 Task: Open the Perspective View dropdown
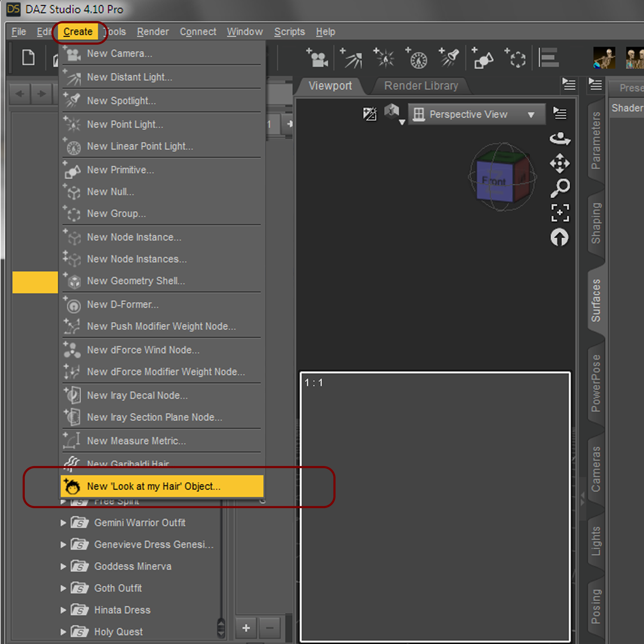click(477, 114)
